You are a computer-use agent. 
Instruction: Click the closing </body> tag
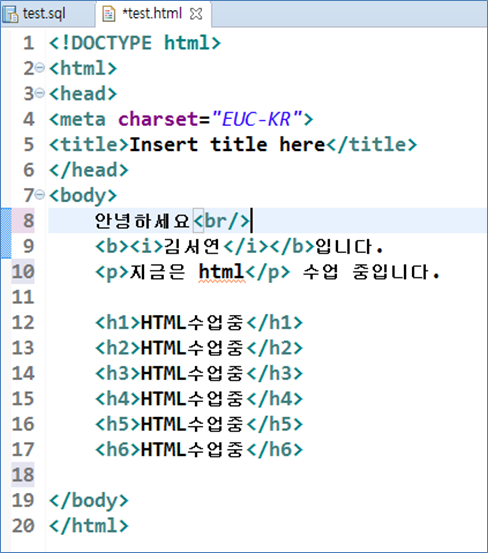[x=89, y=500]
